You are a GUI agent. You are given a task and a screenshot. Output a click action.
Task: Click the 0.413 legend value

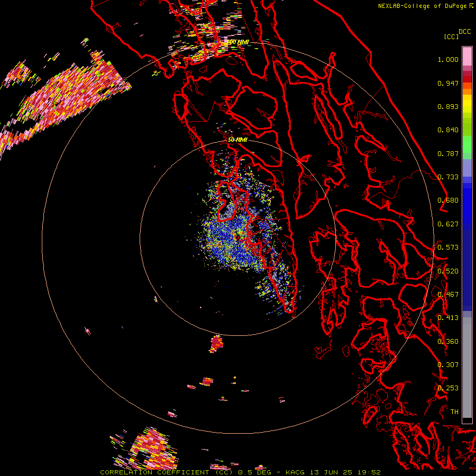[x=448, y=318]
